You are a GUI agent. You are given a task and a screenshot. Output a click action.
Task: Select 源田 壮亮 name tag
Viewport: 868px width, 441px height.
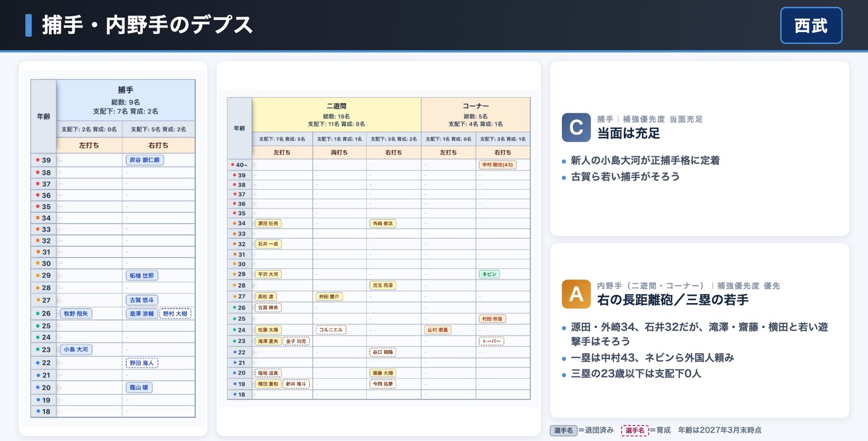[268, 224]
